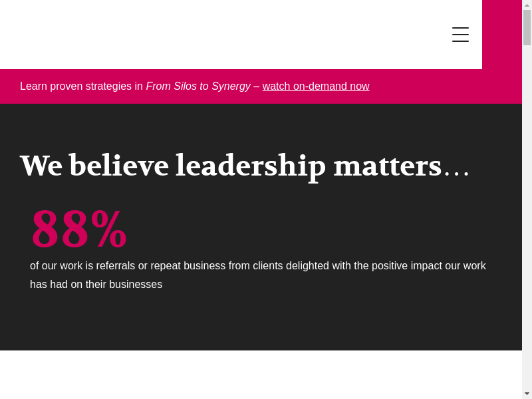This screenshot has height=399, width=532.
Task: Click the italic "From Silos to Synergy" title
Action: pyautogui.click(x=198, y=86)
